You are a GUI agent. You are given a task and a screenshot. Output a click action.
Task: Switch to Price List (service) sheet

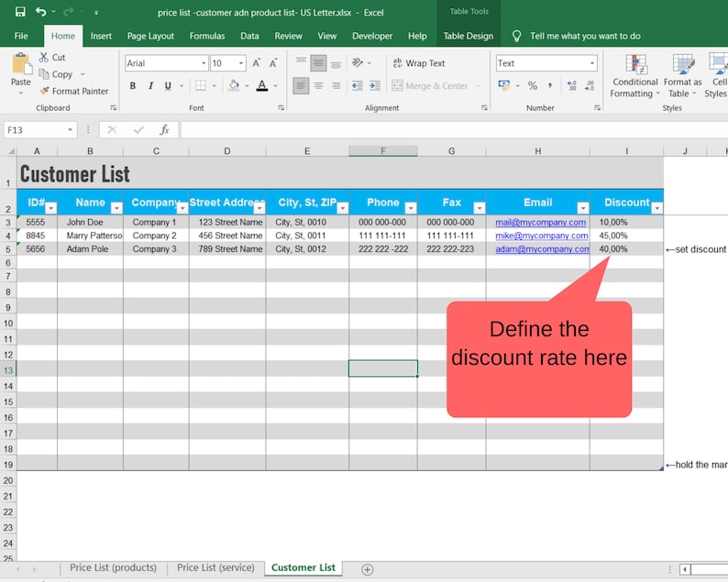click(215, 567)
